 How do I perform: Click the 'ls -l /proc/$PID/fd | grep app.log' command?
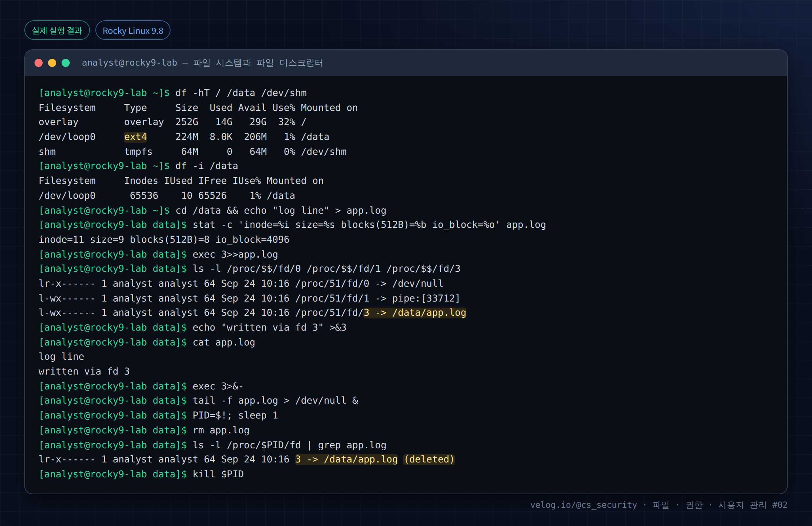click(289, 445)
